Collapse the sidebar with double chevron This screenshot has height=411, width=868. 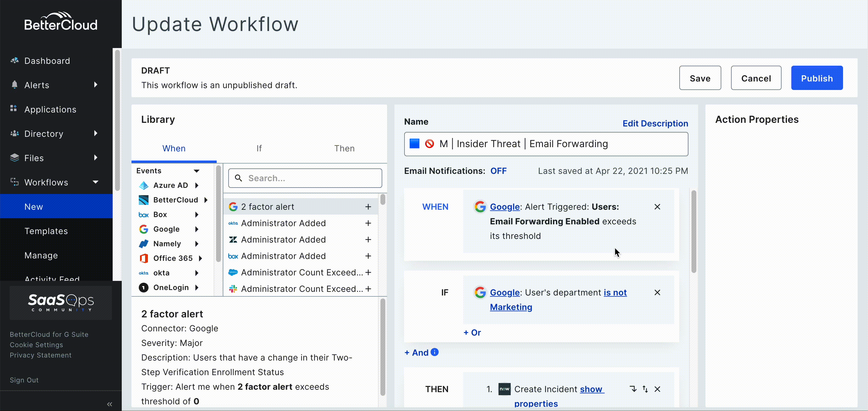pyautogui.click(x=110, y=404)
